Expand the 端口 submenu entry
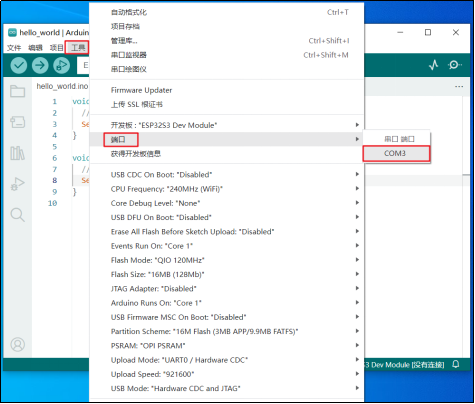Viewport: 475px width, 404px height. pyautogui.click(x=227, y=139)
